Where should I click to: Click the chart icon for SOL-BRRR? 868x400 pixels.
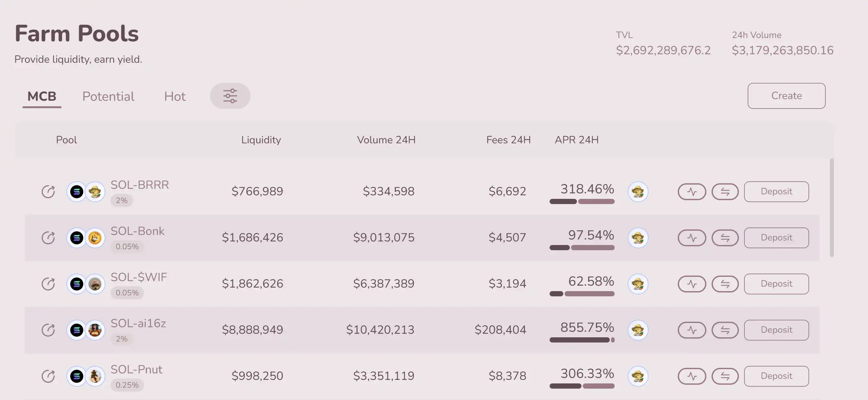pos(692,192)
